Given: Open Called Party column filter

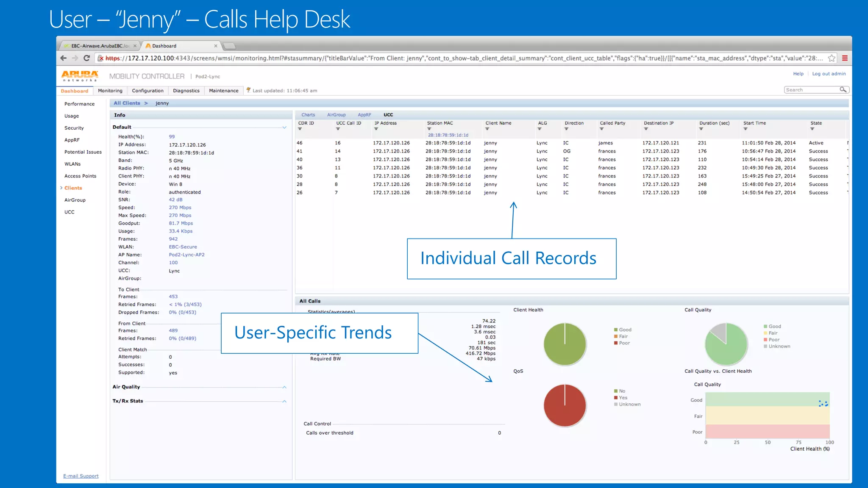Looking at the screenshot, I should [601, 129].
